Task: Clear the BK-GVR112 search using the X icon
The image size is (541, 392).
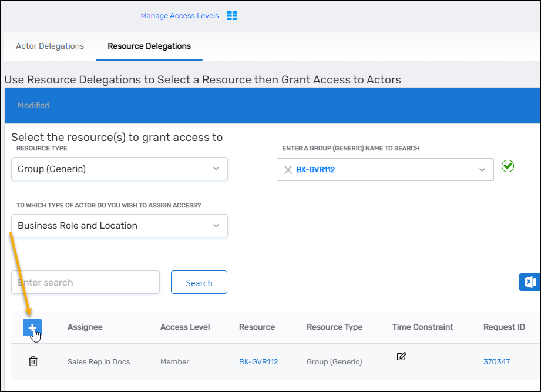Action: click(288, 169)
